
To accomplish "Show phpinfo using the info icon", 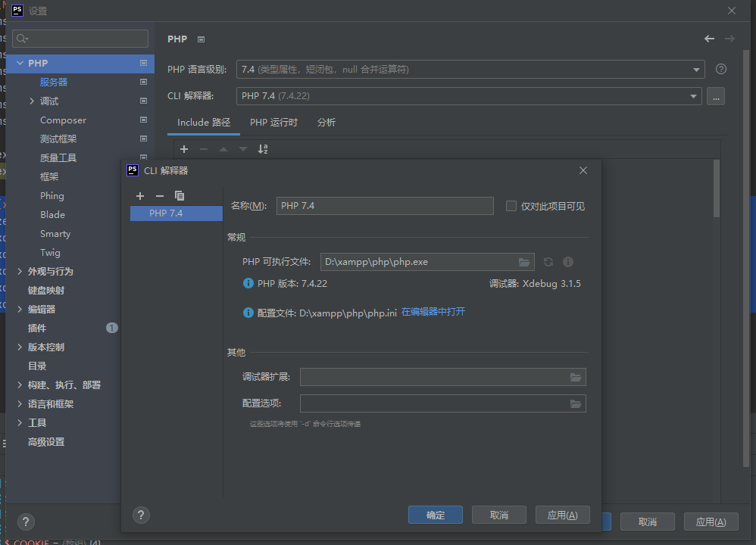I will coord(568,262).
